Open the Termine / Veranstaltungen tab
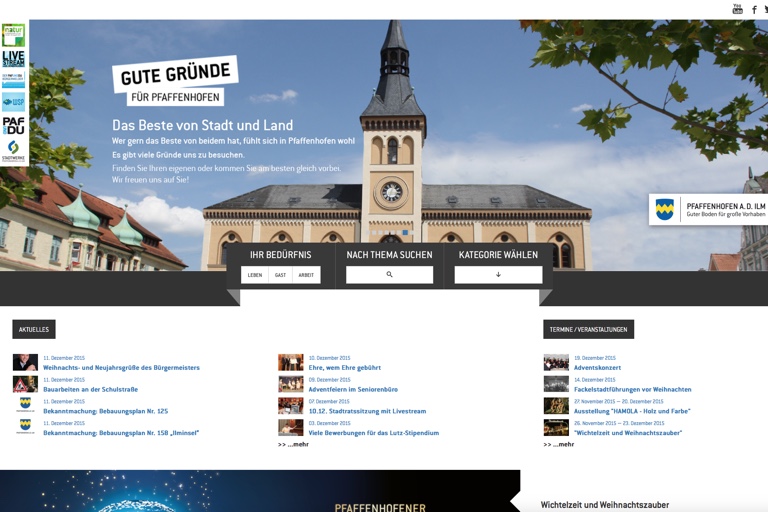Screen dimensions: 768x512 point(588,329)
